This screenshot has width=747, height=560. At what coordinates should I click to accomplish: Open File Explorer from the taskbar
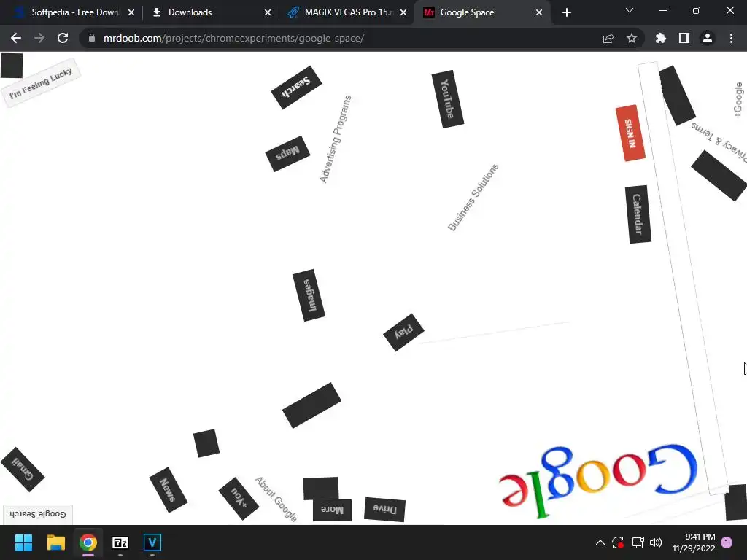click(55, 542)
